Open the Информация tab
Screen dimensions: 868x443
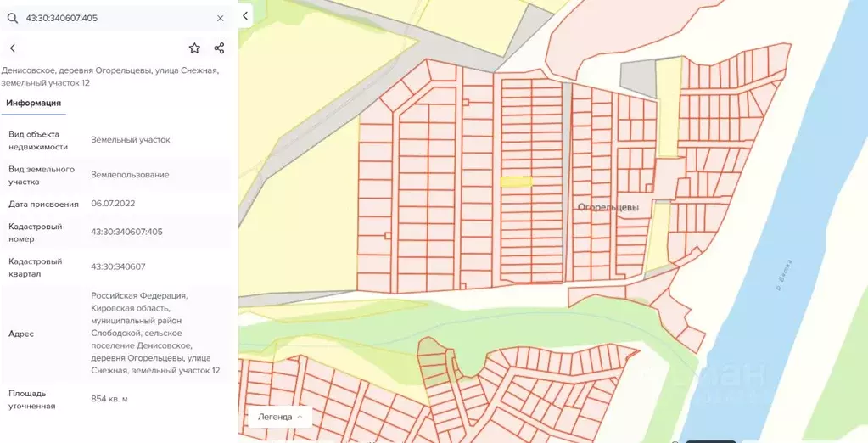[x=34, y=103]
